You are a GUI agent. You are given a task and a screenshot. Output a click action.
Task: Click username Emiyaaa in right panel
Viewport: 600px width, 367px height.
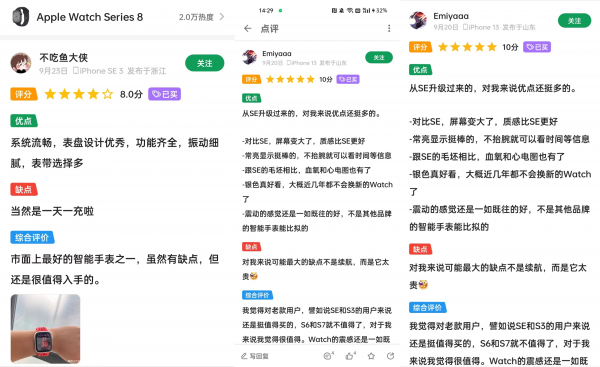pyautogui.click(x=451, y=16)
